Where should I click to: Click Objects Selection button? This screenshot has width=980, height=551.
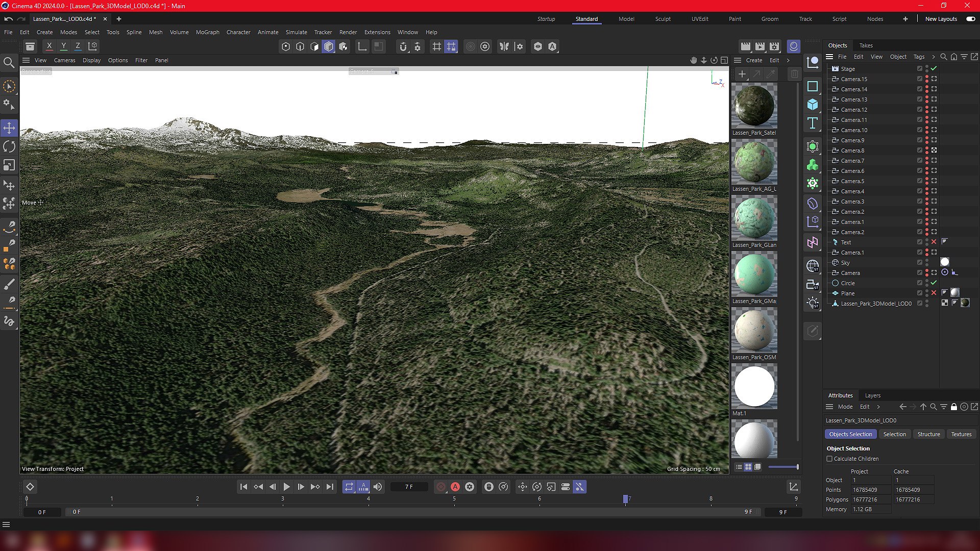850,434
